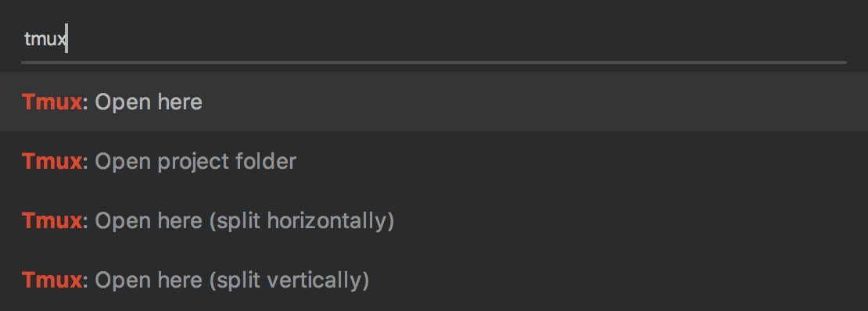Image resolution: width=868 pixels, height=311 pixels.
Task: Open Tmux in the project folder
Action: tap(434, 161)
